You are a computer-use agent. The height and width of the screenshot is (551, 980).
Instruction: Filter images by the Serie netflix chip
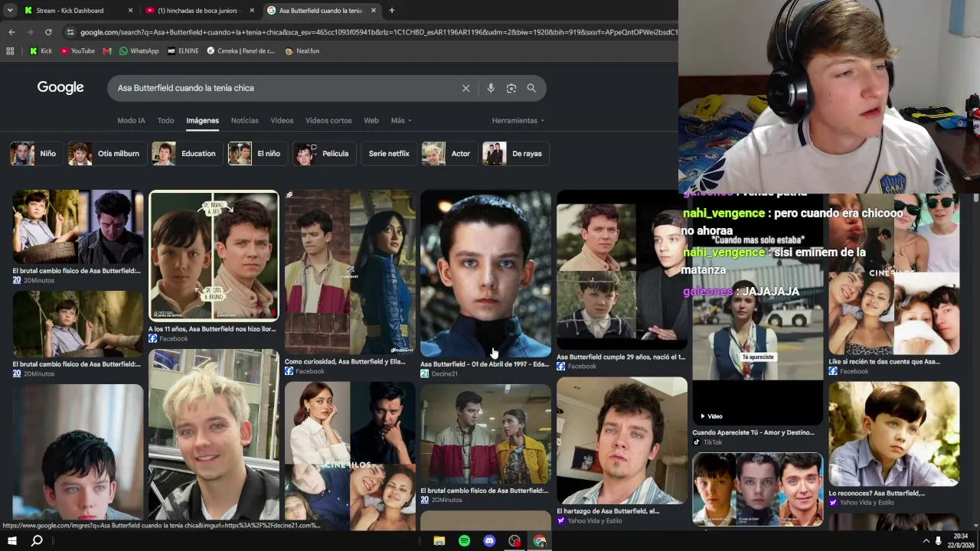click(x=389, y=154)
